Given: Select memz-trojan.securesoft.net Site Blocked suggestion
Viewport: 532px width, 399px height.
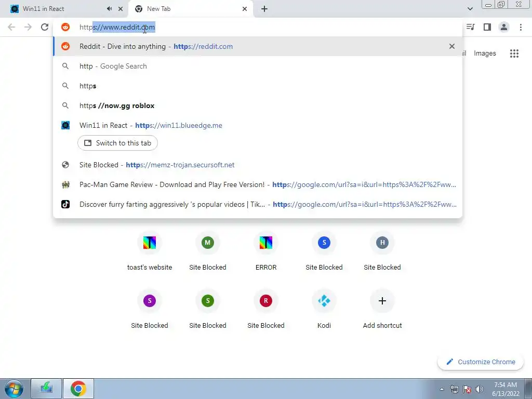Looking at the screenshot, I should click(x=258, y=165).
